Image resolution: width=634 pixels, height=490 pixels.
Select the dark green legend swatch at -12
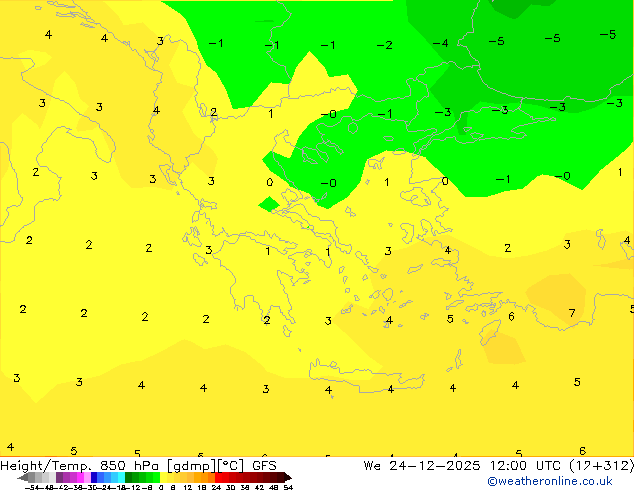pyautogui.click(x=129, y=477)
